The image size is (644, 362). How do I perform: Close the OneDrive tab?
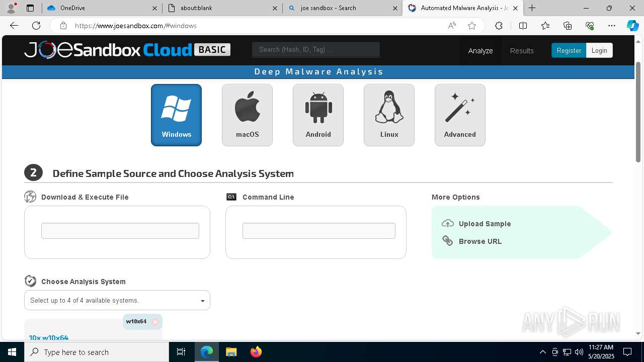point(155,8)
